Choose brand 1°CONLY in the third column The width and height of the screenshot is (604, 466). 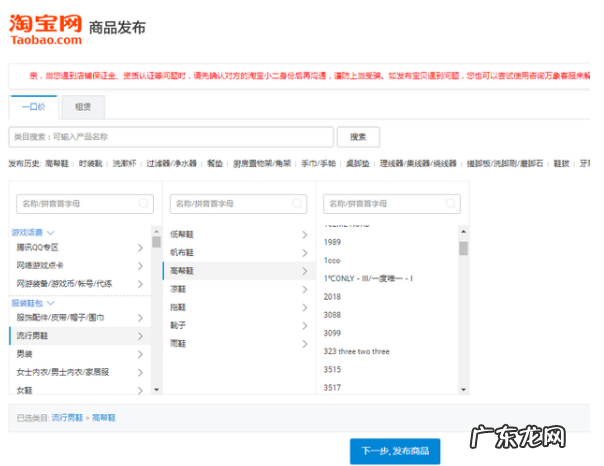pos(368,278)
